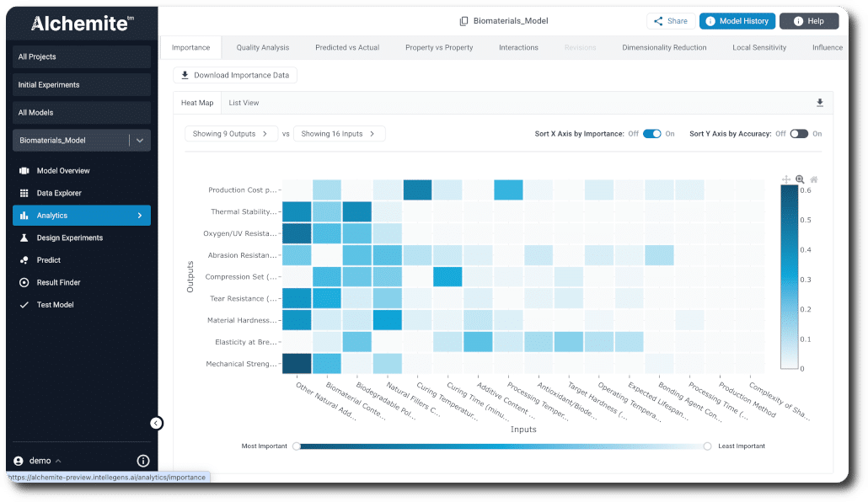868x502 pixels.
Task: Open Data Explorer from the sidebar
Action: 59,193
